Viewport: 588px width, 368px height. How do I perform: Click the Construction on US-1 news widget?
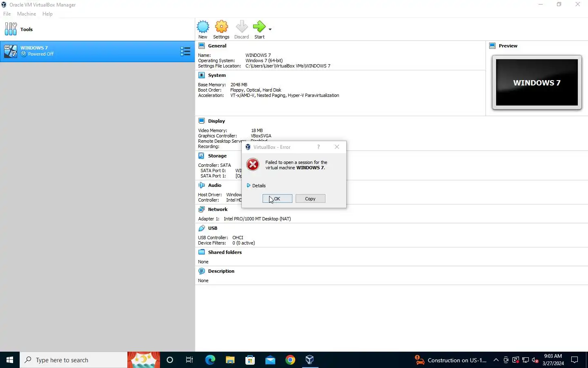point(451,360)
